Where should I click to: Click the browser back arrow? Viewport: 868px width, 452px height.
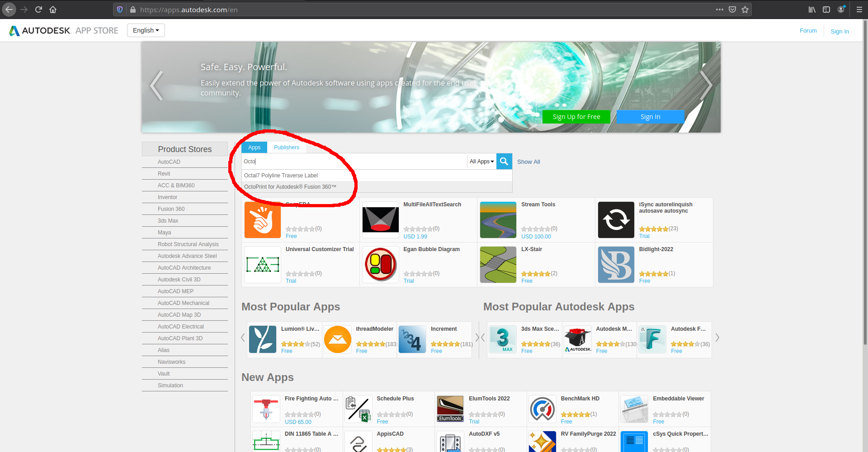click(9, 10)
